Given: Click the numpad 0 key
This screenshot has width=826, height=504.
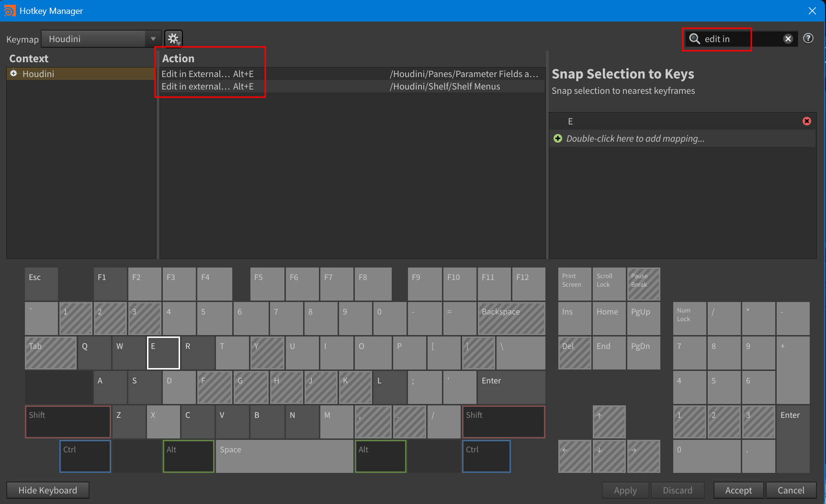Looking at the screenshot, I should [x=707, y=456].
